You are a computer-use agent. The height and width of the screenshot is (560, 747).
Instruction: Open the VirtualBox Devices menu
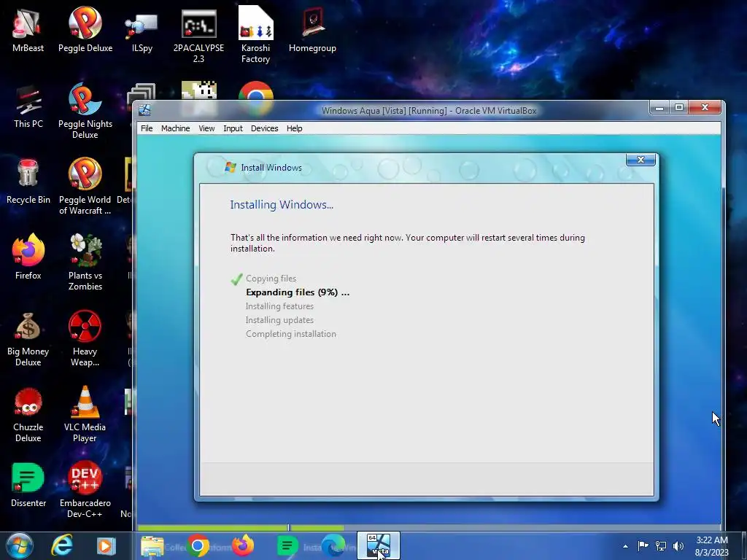(x=264, y=128)
